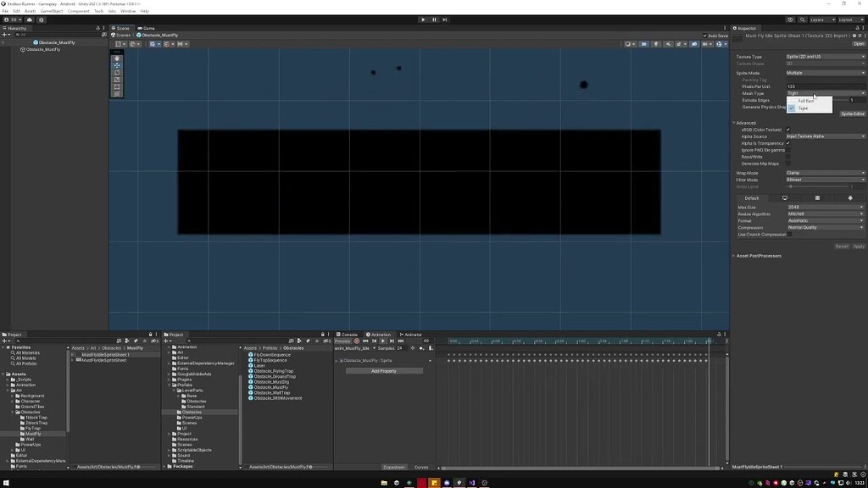Disable Alpha Is Transparency checkbox

(x=788, y=143)
